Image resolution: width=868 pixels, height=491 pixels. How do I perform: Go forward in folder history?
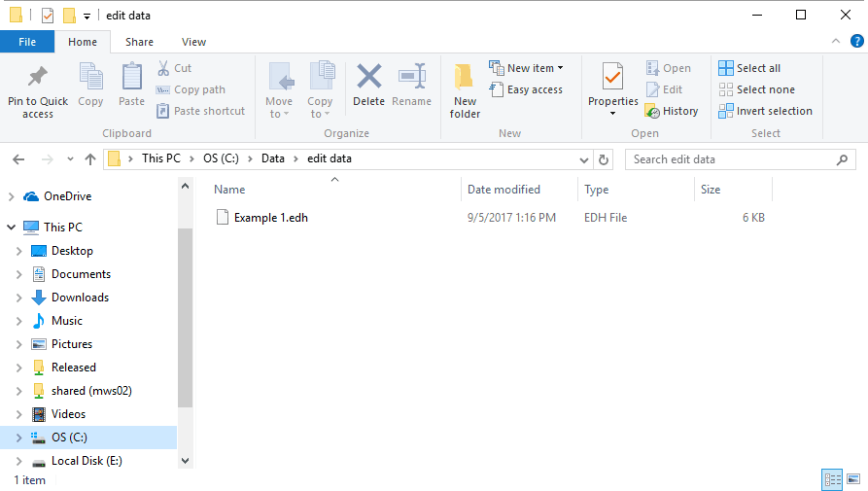pyautogui.click(x=48, y=159)
